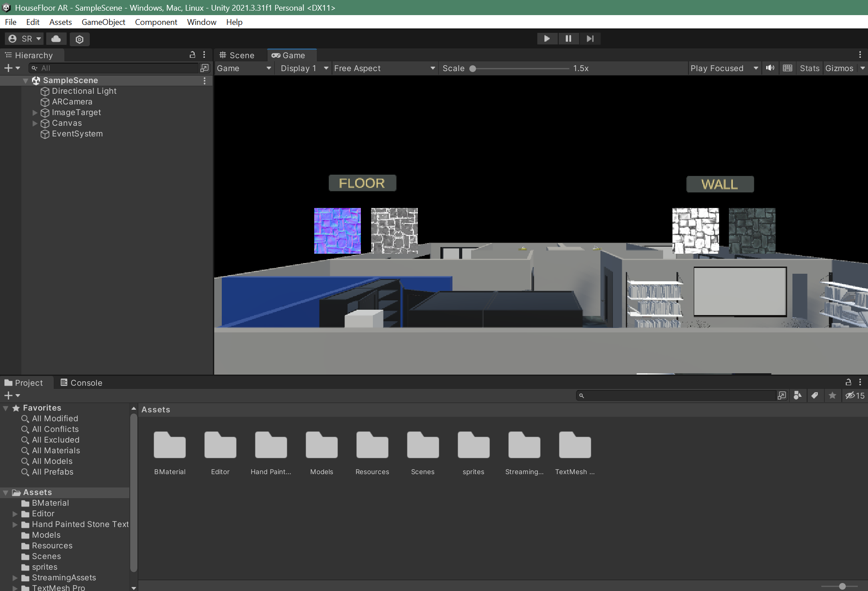868x591 pixels.
Task: Search by type icon in Project
Action: (x=798, y=395)
